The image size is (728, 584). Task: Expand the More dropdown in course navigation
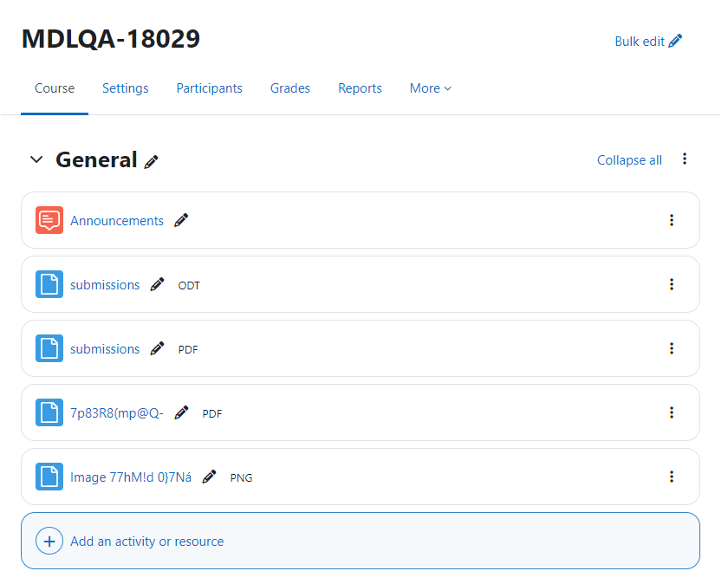[x=431, y=88]
